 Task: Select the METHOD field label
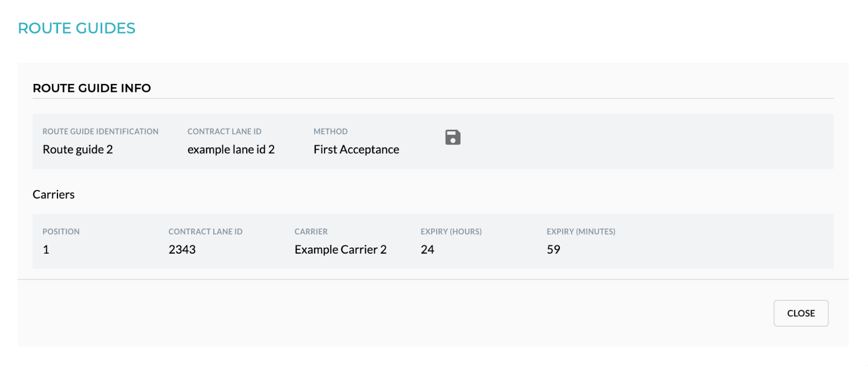pos(330,131)
